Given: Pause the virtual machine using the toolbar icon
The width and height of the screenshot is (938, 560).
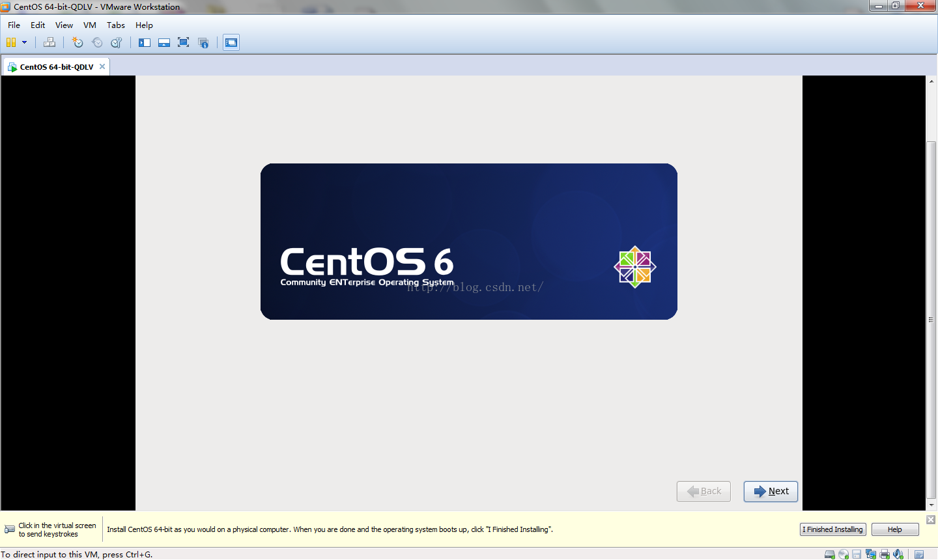Looking at the screenshot, I should click(11, 42).
